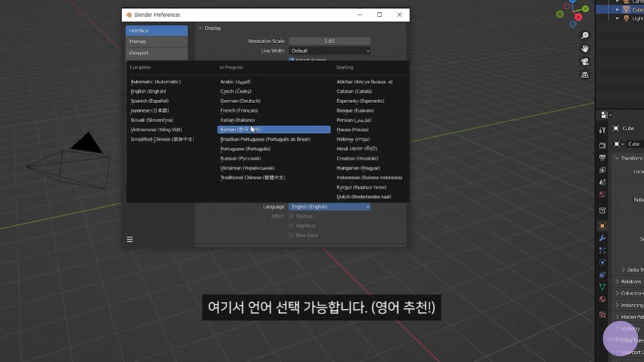Select the Themes preferences tab
The height and width of the screenshot is (362, 644).
(156, 42)
